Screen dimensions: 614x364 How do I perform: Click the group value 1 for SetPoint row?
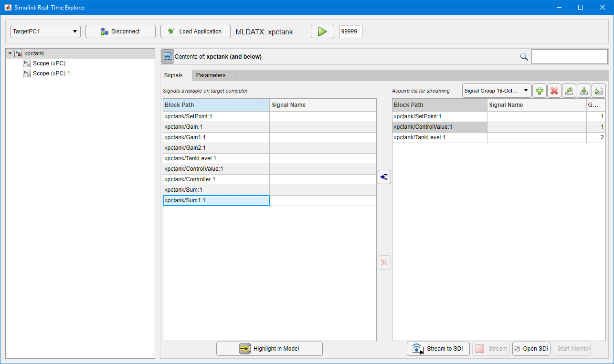coord(596,116)
